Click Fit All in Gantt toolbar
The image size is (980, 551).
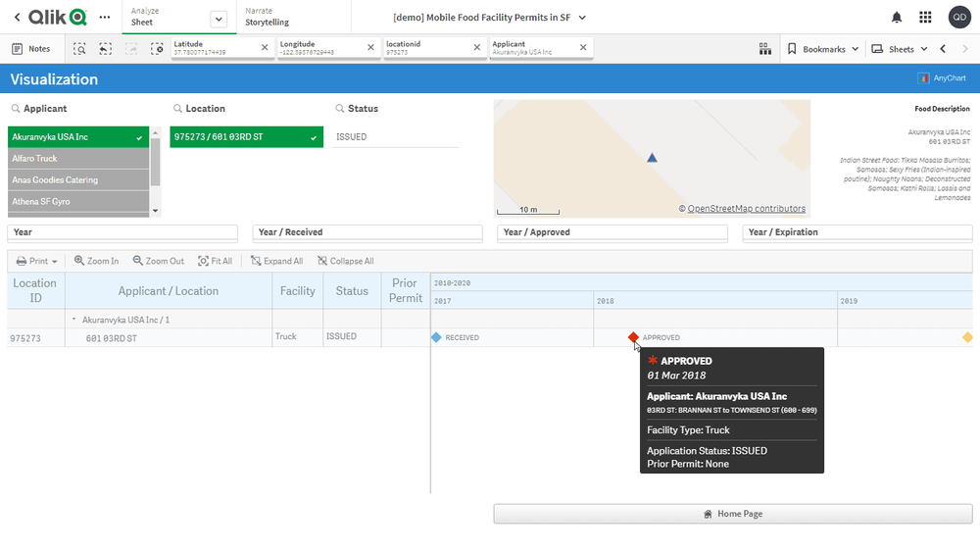pos(215,261)
